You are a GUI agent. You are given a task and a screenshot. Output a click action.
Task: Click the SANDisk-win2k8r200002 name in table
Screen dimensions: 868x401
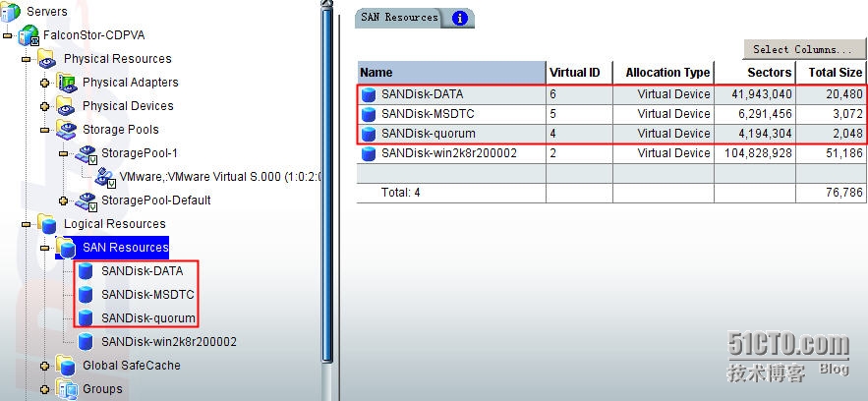point(449,153)
